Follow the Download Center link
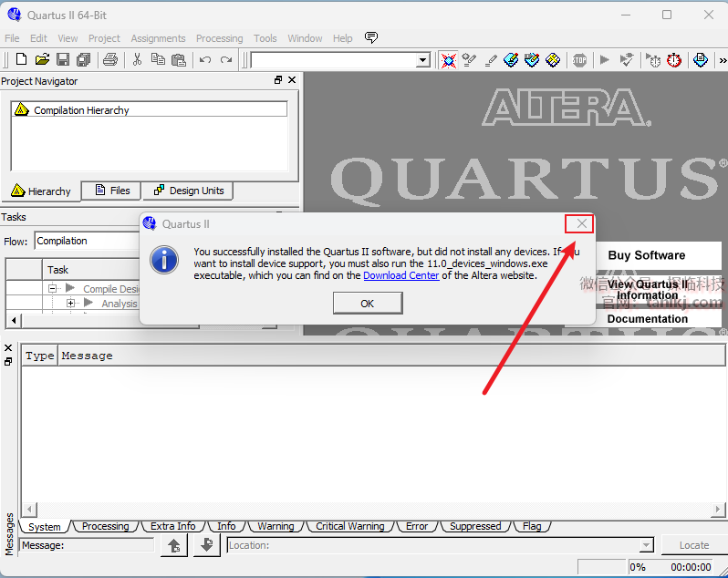The image size is (728, 578). [401, 275]
